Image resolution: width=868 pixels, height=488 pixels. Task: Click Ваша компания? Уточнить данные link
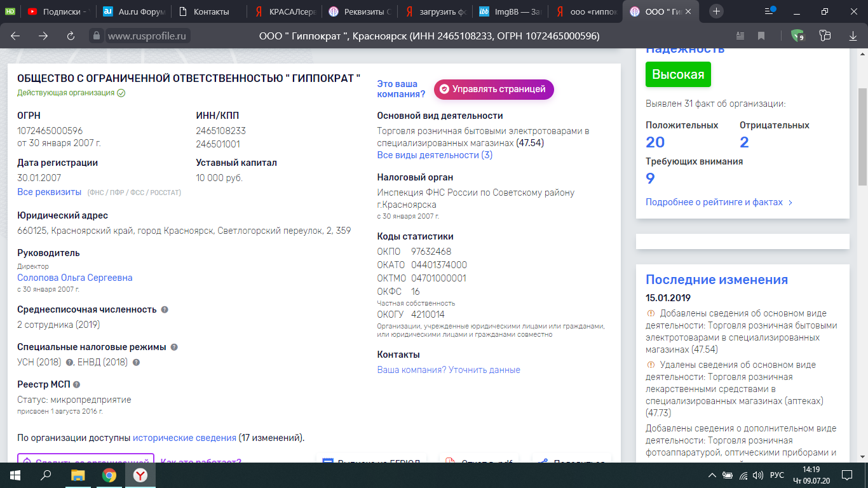449,370
